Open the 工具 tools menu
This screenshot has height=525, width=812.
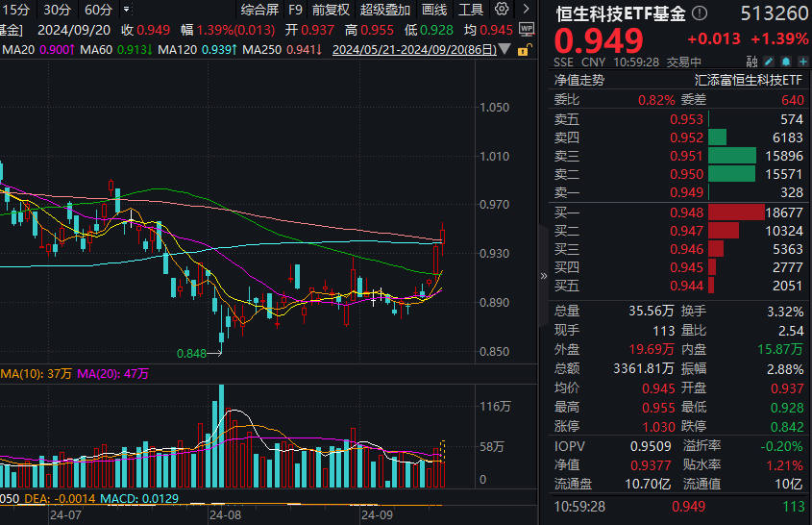click(471, 10)
